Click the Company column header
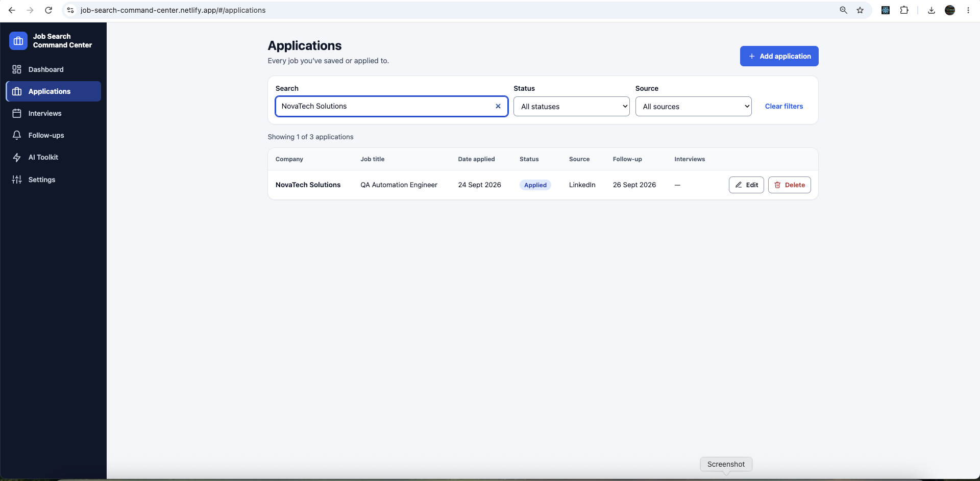 point(289,159)
